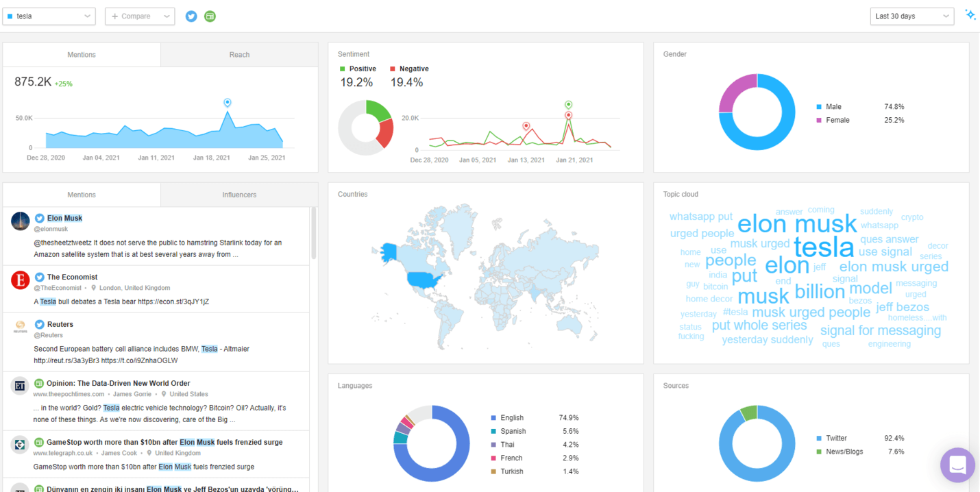Viewport: 980px width, 492px height.
Task: Click the word 'tesla' in the topic cloud
Action: (x=824, y=247)
